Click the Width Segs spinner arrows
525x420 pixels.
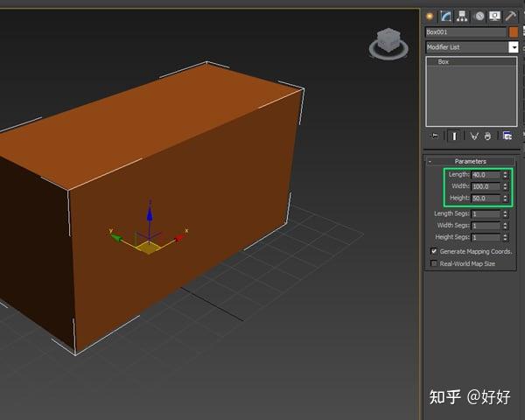505,226
